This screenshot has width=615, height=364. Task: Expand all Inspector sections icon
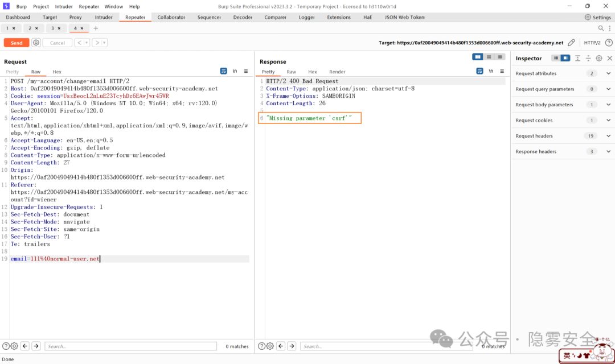click(578, 58)
